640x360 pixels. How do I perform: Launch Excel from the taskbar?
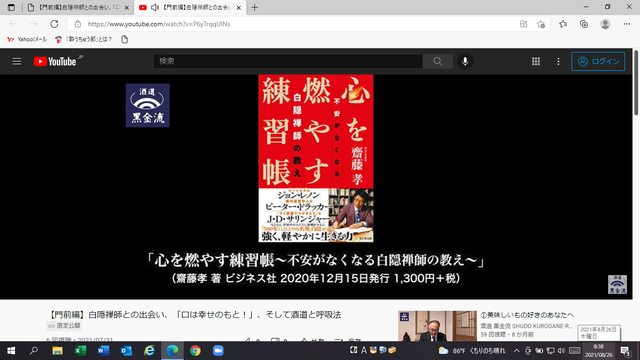click(x=80, y=351)
